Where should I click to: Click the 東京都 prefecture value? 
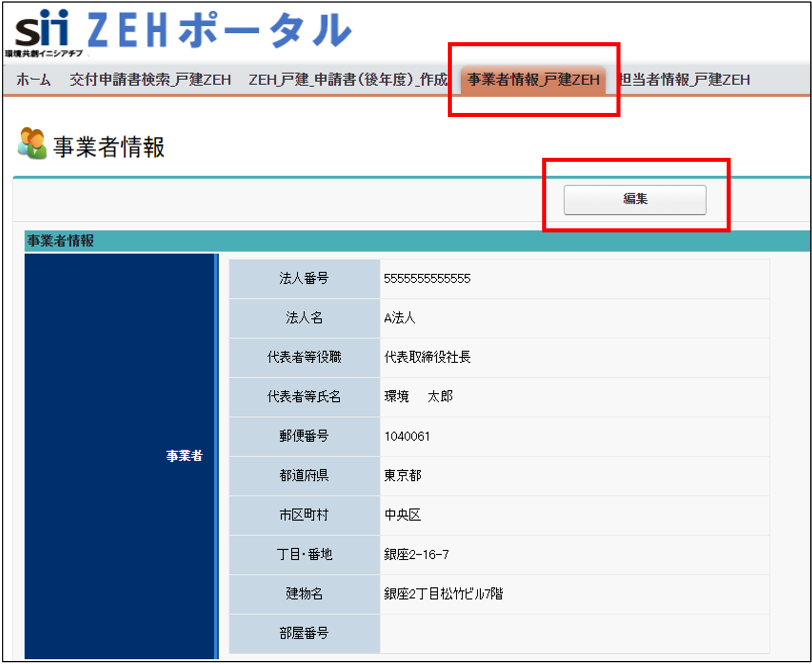pos(402,475)
